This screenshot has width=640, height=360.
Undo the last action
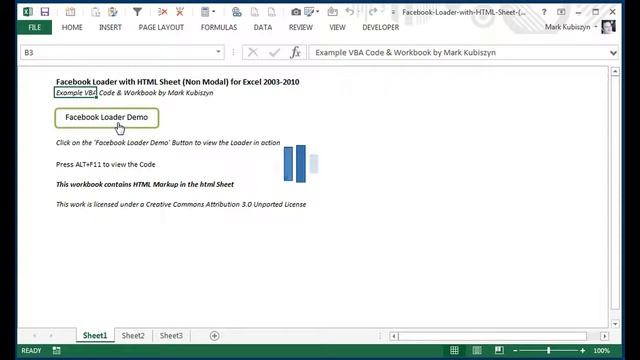point(350,12)
